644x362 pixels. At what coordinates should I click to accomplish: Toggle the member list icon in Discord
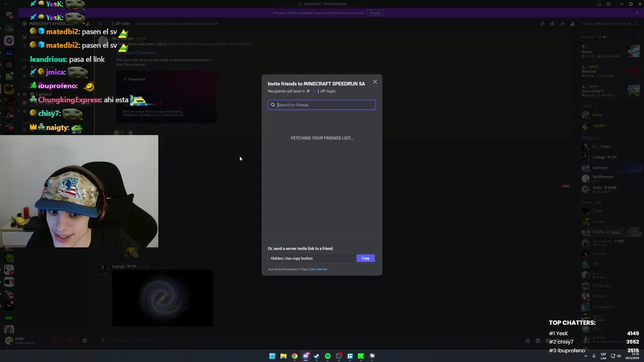coord(573,24)
